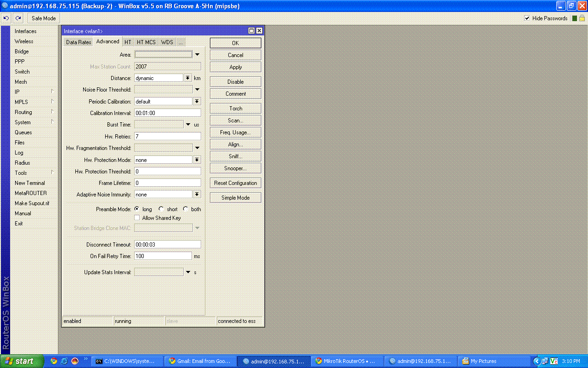Switch to Gmail Chrome taskbar window
The height and width of the screenshot is (368, 588).
point(200,361)
